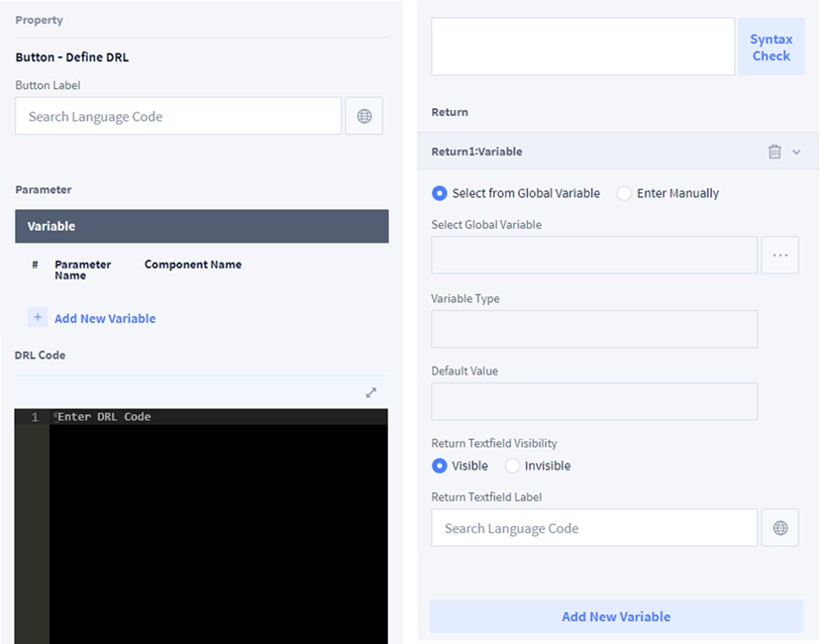Click inside the Enter DRL Code editor
820x644 pixels.
(218, 515)
